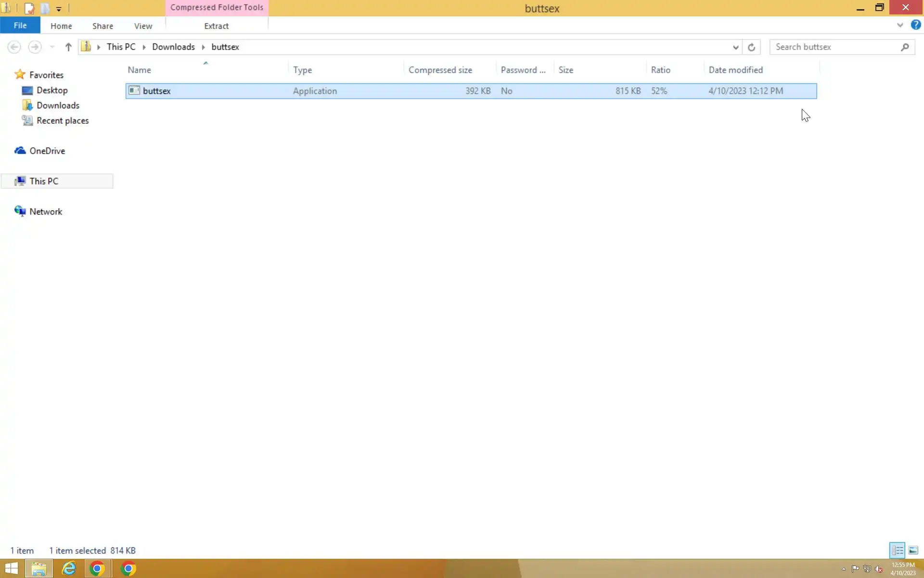This screenshot has width=924, height=578.
Task: Click the Properties quick access icon
Action: 29,8
